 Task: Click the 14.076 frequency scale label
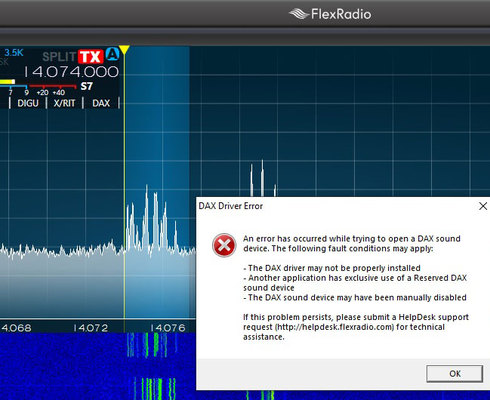(x=168, y=328)
